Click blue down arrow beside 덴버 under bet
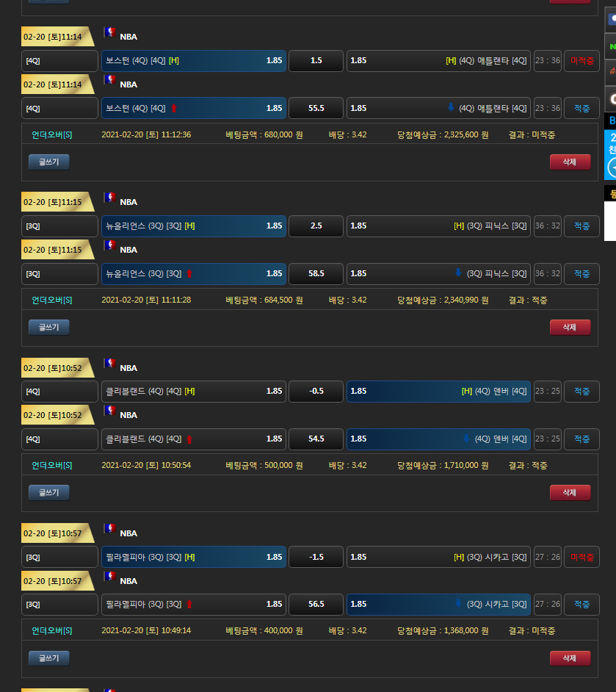Image resolution: width=616 pixels, height=692 pixels. (x=465, y=439)
